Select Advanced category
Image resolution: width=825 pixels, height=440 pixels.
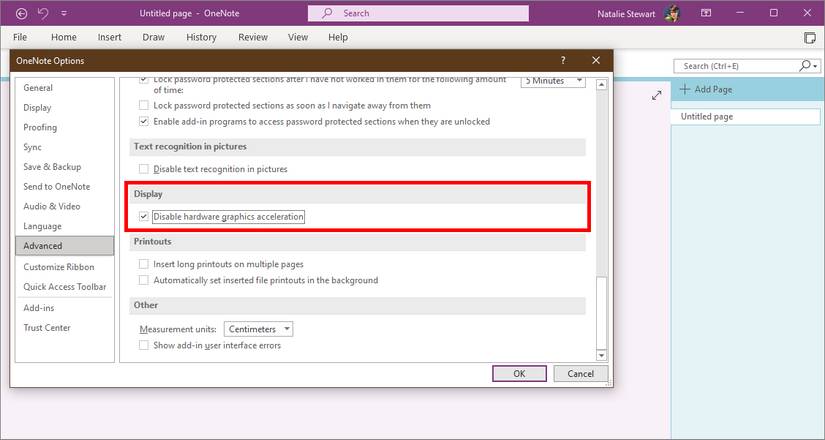[x=64, y=246]
